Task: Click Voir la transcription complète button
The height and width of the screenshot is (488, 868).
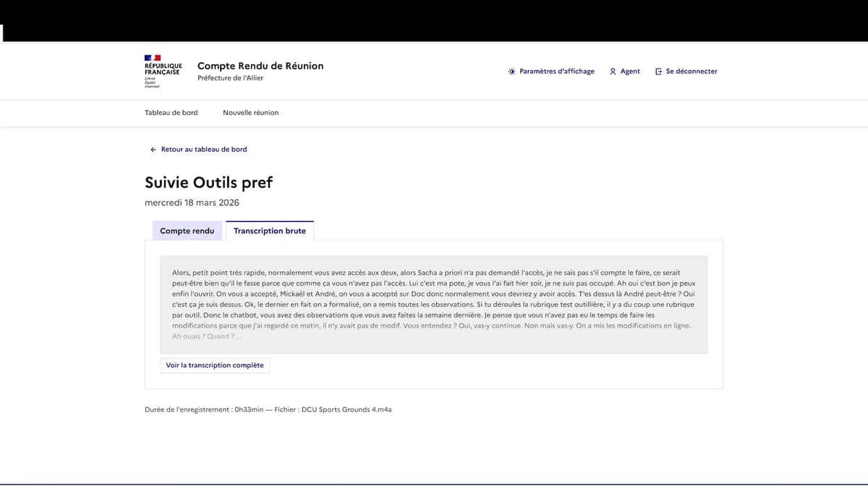Action: [215, 366]
